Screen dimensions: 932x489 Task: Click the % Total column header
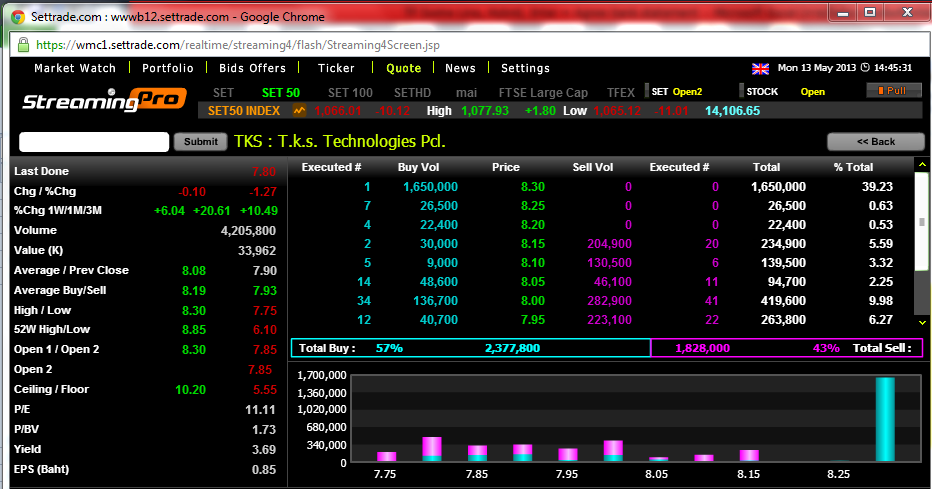click(x=853, y=167)
